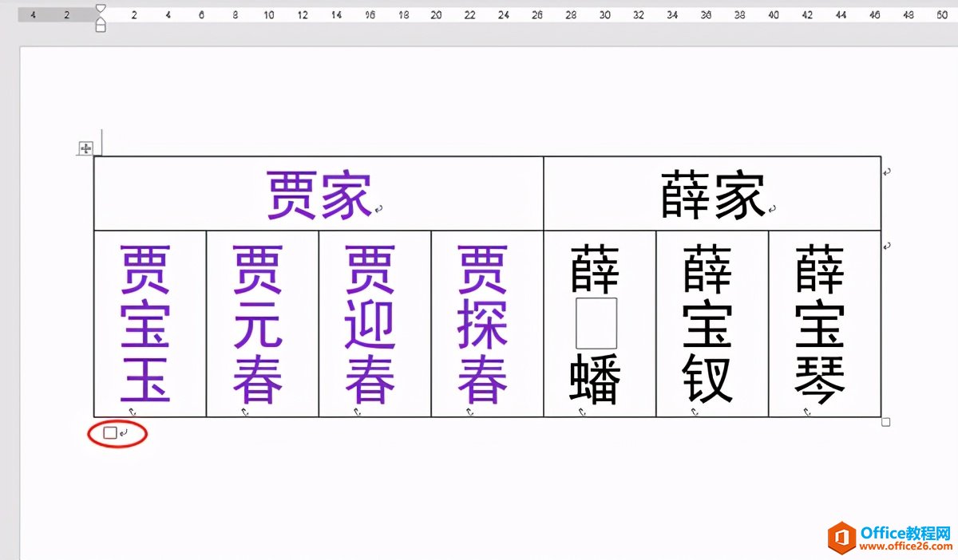Viewport: 958px width, 560px height.
Task: Select the 薛宝琴 cell
Action: 825,324
